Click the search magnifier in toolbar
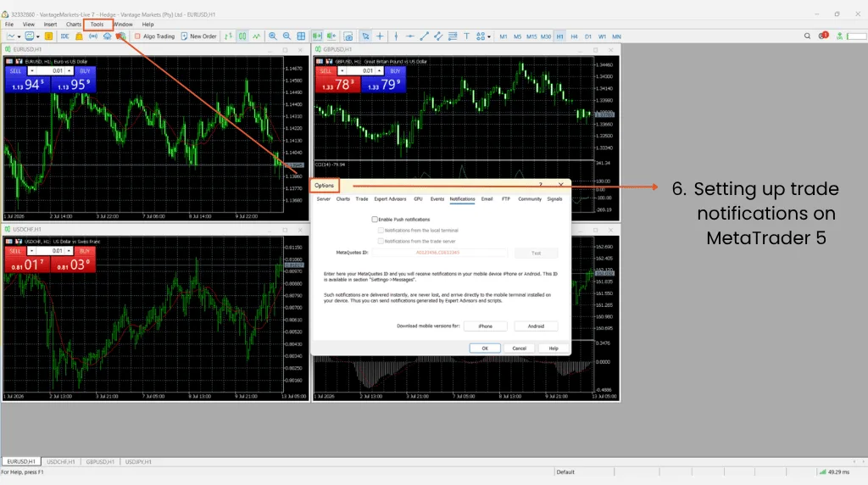This screenshot has width=868, height=485. (807, 36)
